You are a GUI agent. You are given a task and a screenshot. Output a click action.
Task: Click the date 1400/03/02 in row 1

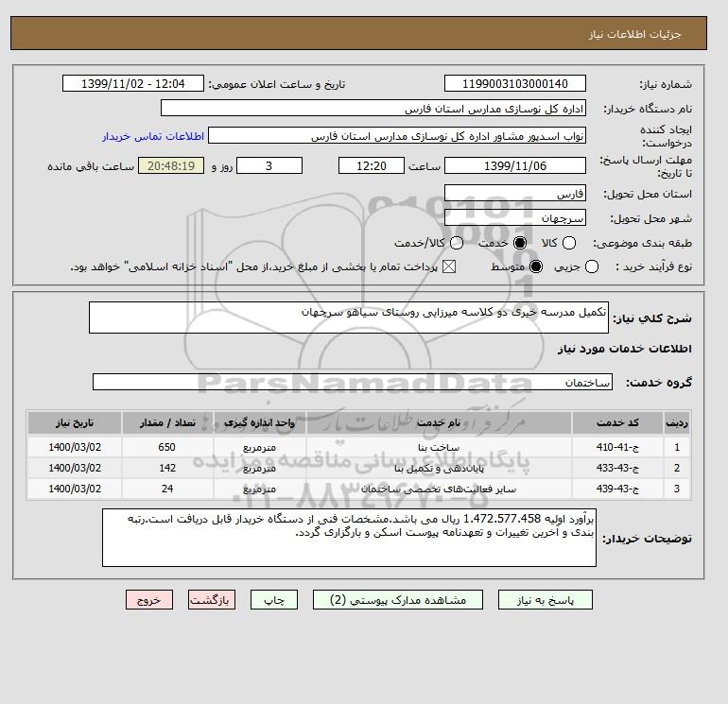(x=75, y=447)
